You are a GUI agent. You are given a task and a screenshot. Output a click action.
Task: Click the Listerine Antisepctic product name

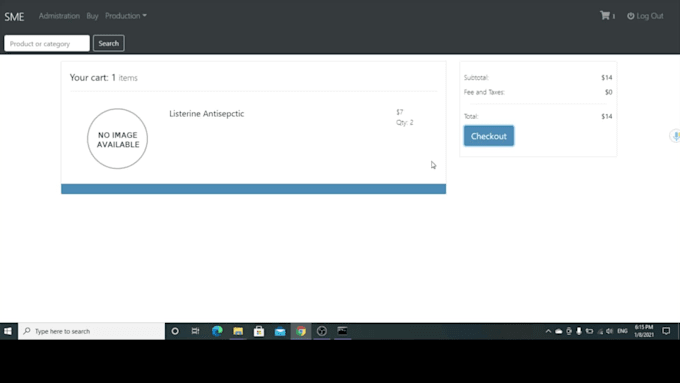[x=206, y=114]
